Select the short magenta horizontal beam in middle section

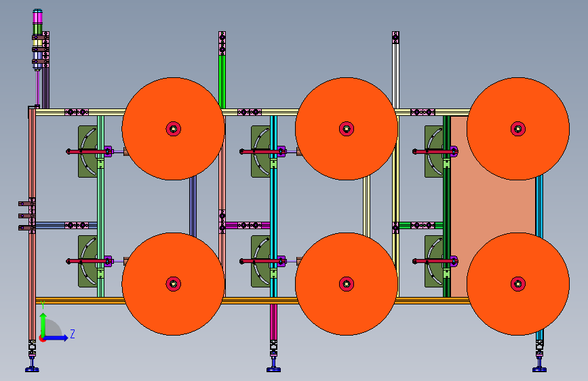(248, 225)
